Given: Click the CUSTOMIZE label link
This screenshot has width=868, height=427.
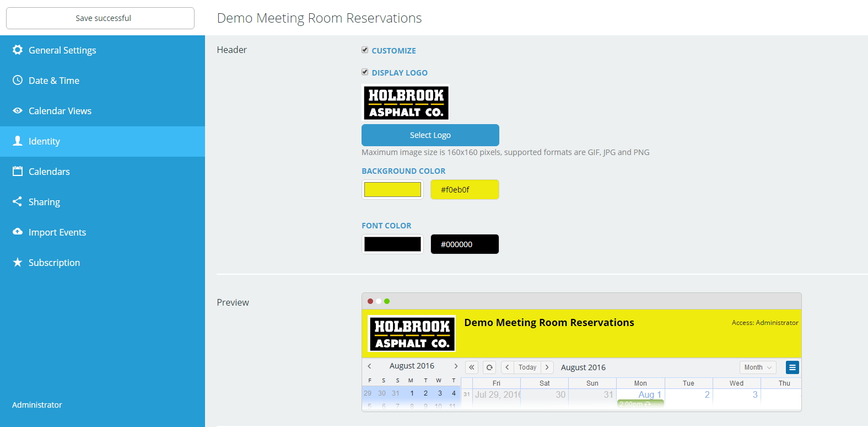Looking at the screenshot, I should point(394,51).
